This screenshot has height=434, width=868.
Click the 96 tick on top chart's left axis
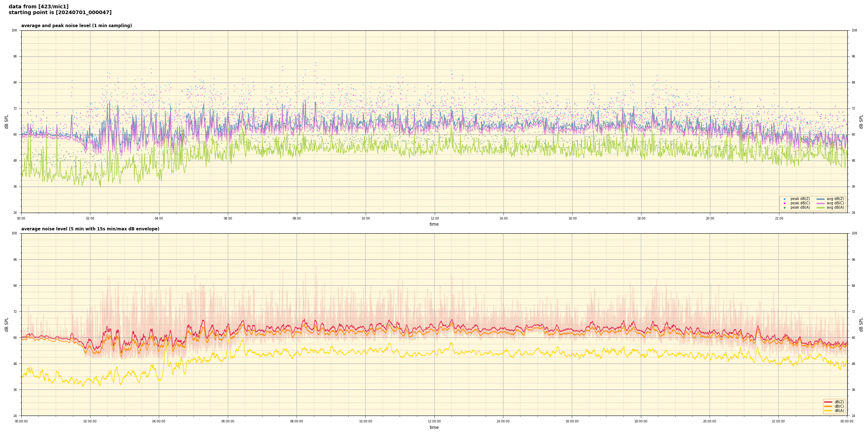tap(14, 56)
